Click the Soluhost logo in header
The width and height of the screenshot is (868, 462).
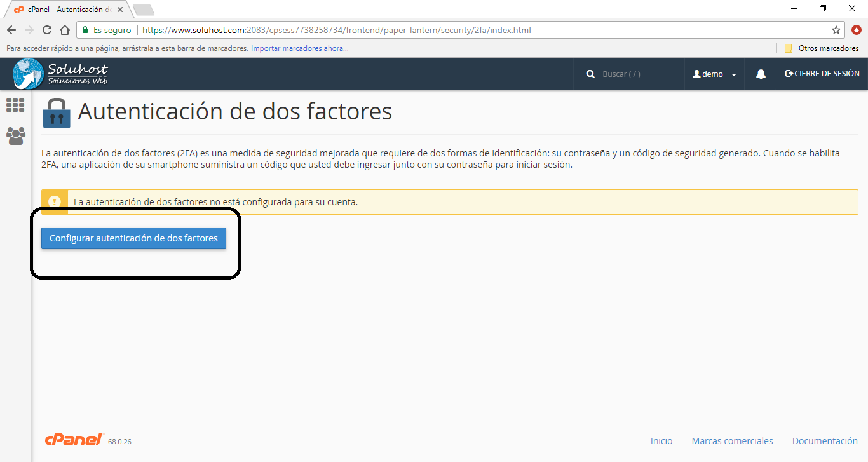click(60, 74)
